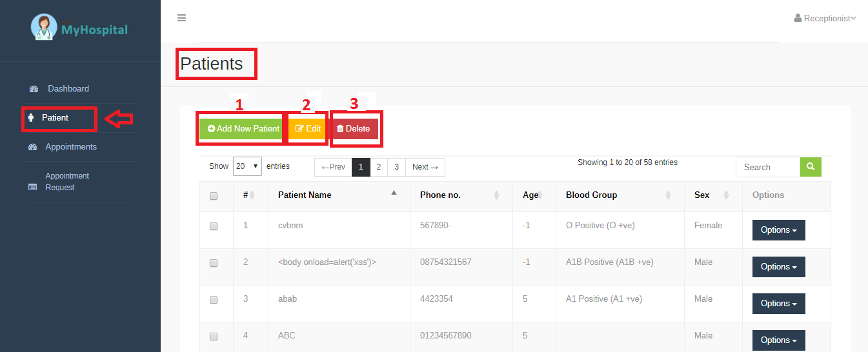The width and height of the screenshot is (868, 352).
Task: Open Appointments in the sidebar
Action: [71, 147]
